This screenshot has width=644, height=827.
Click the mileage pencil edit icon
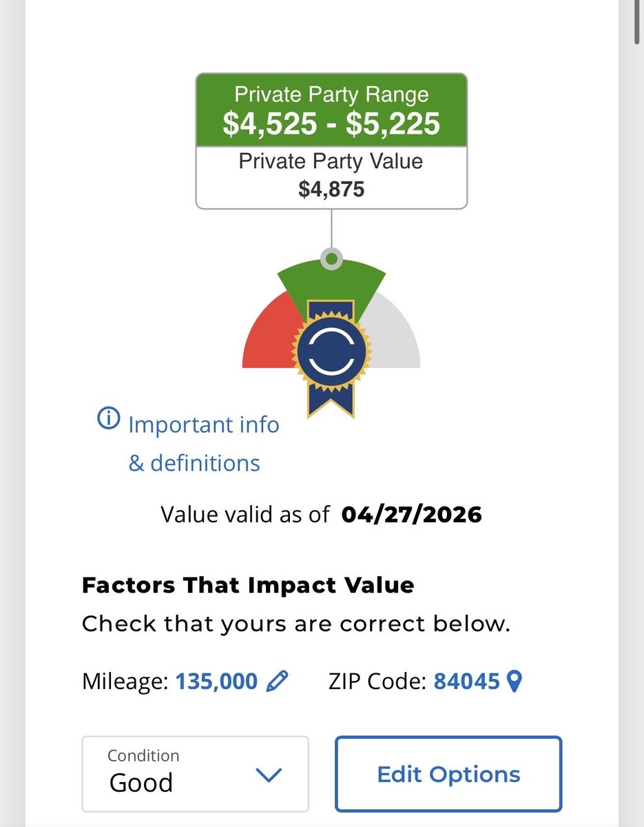click(x=277, y=682)
